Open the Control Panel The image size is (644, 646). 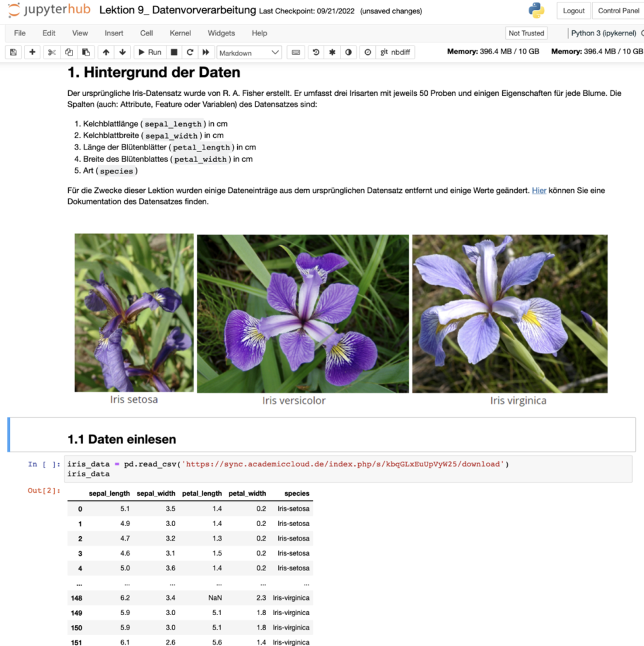618,11
